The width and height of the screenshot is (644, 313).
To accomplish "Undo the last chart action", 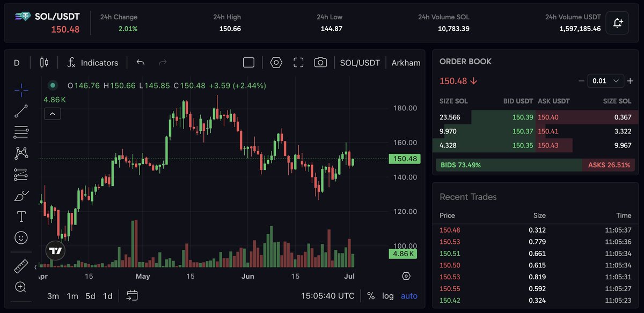I will coord(141,63).
